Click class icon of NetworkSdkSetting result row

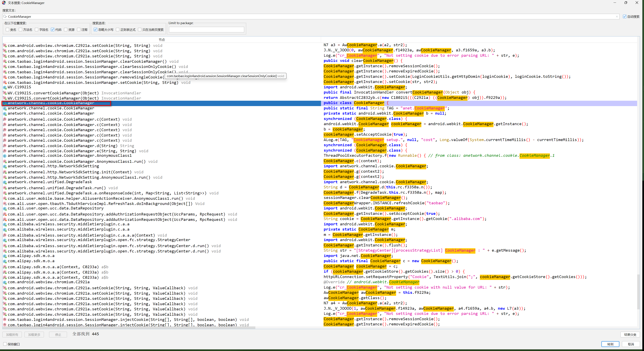click(x=5, y=166)
